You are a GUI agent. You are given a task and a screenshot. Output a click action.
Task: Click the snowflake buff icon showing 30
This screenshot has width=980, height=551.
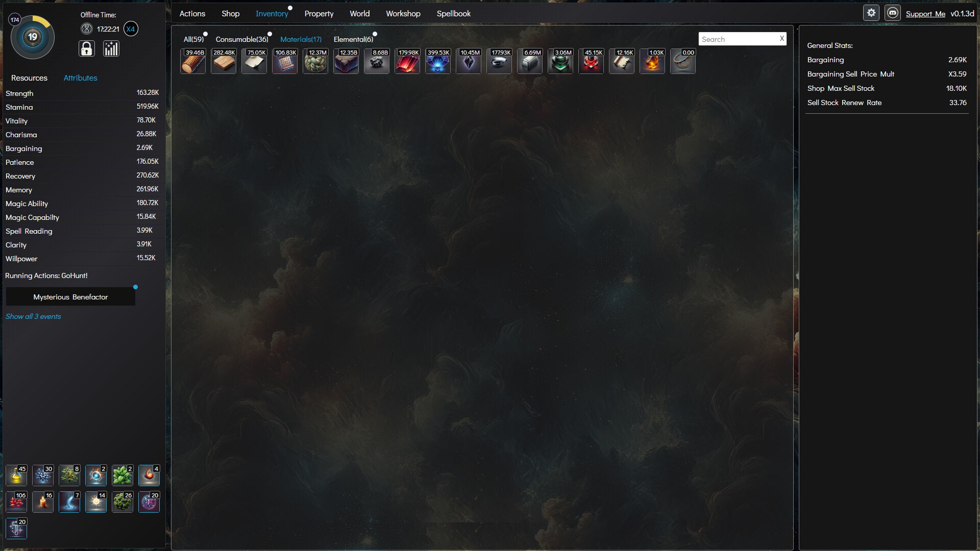tap(43, 475)
